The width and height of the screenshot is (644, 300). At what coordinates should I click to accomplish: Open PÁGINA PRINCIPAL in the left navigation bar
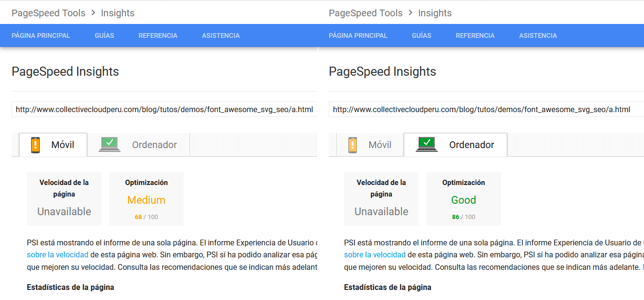point(41,35)
